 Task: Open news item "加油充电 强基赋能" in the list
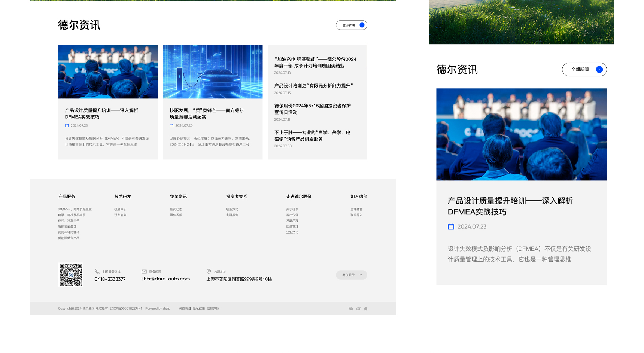(315, 63)
